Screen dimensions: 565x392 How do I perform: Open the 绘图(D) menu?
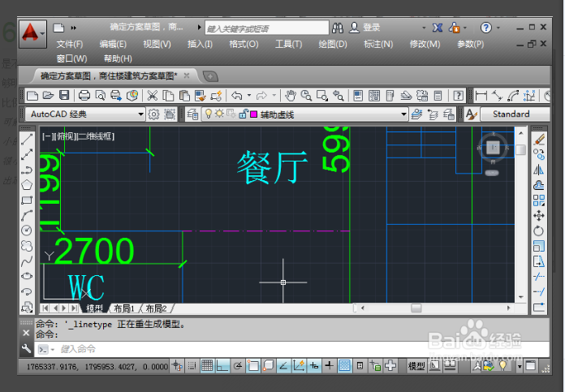click(x=333, y=44)
